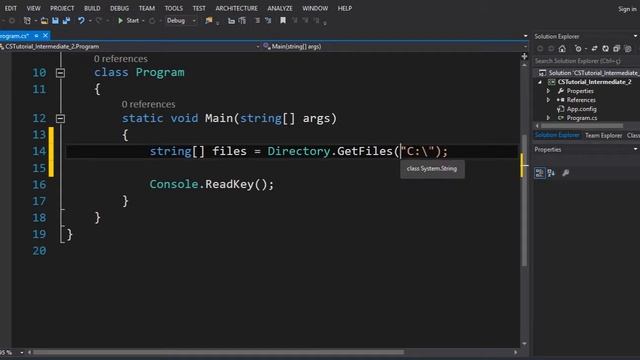
Task: Collapse the class Program code block
Action: point(60,73)
